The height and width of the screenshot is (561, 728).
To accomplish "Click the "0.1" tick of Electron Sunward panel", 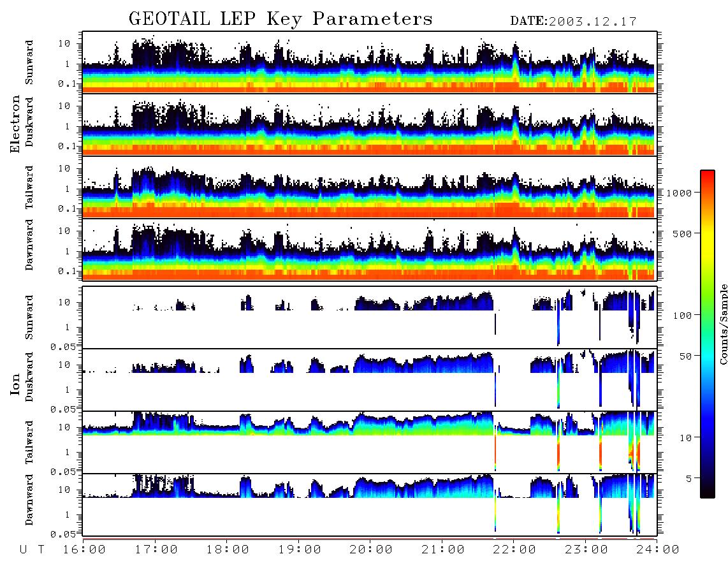I will pyautogui.click(x=67, y=84).
